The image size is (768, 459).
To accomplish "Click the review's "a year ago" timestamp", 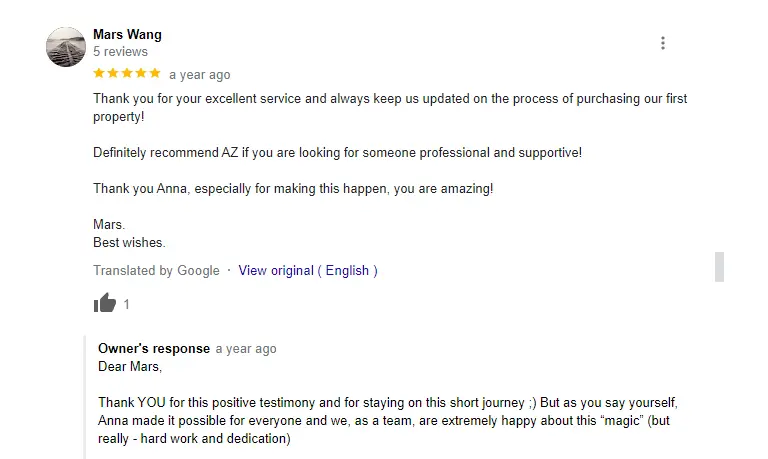I will click(199, 75).
